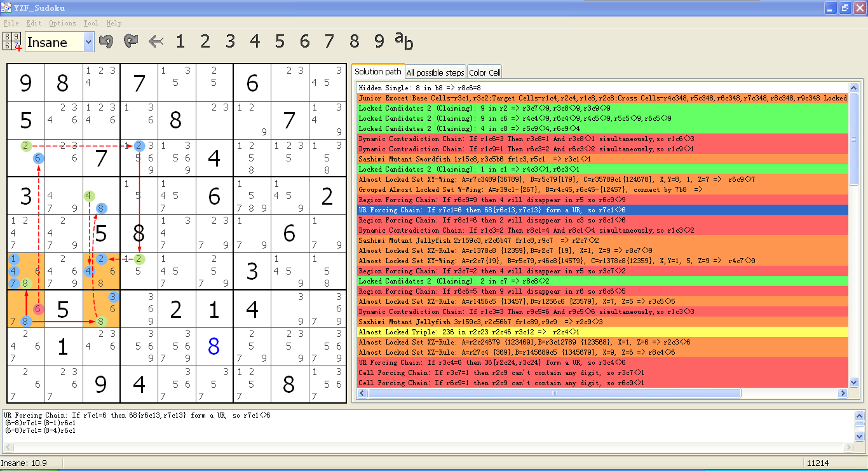The image size is (868, 471).
Task: Select digit 7 in the toolbar
Action: point(329,41)
